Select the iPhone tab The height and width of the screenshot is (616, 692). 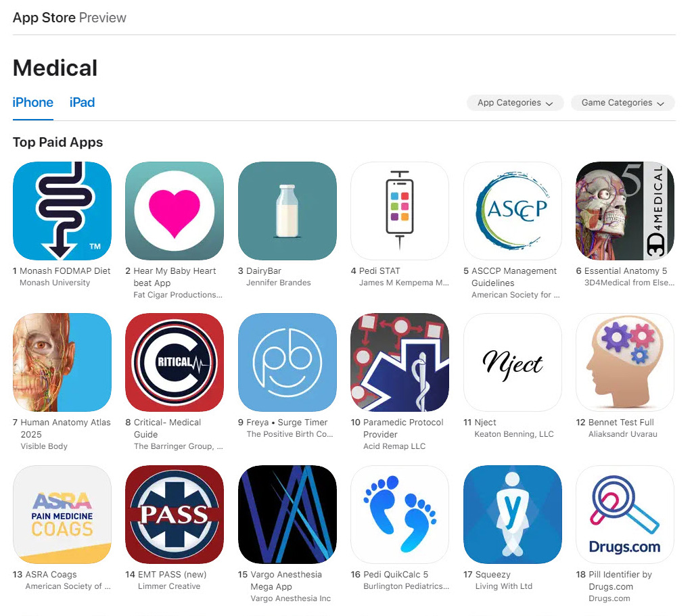33,103
